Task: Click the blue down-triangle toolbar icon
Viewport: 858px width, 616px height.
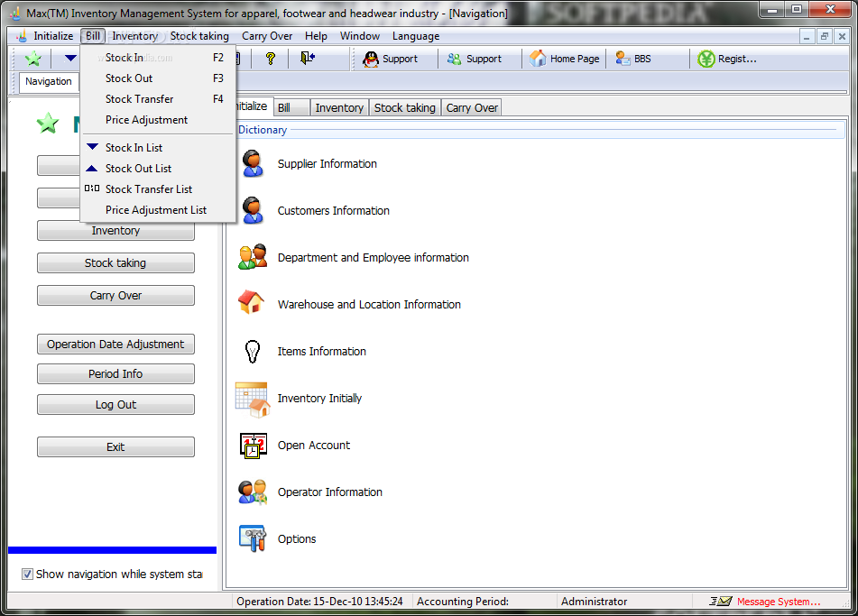Action: point(70,58)
